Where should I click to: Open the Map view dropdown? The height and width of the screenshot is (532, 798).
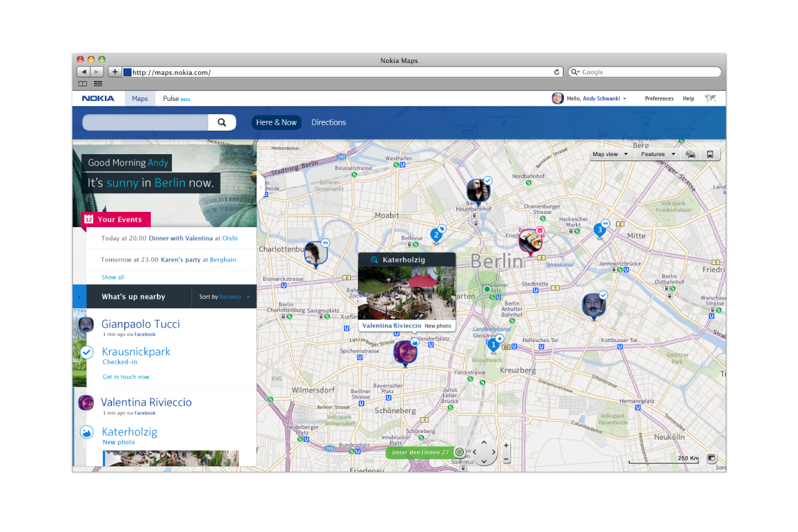pos(610,154)
